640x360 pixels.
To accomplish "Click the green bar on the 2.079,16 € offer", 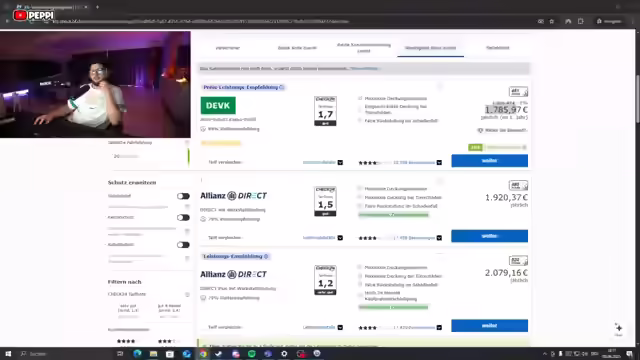I will click(393, 307).
